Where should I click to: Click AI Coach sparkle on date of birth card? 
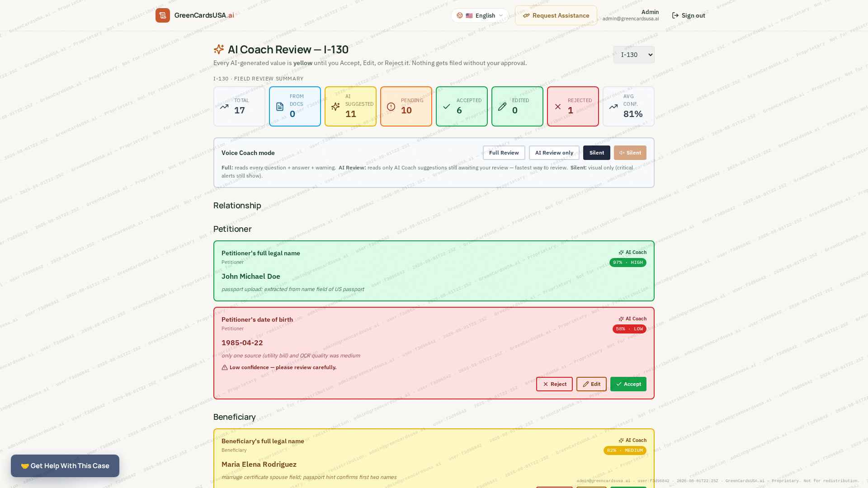click(621, 319)
